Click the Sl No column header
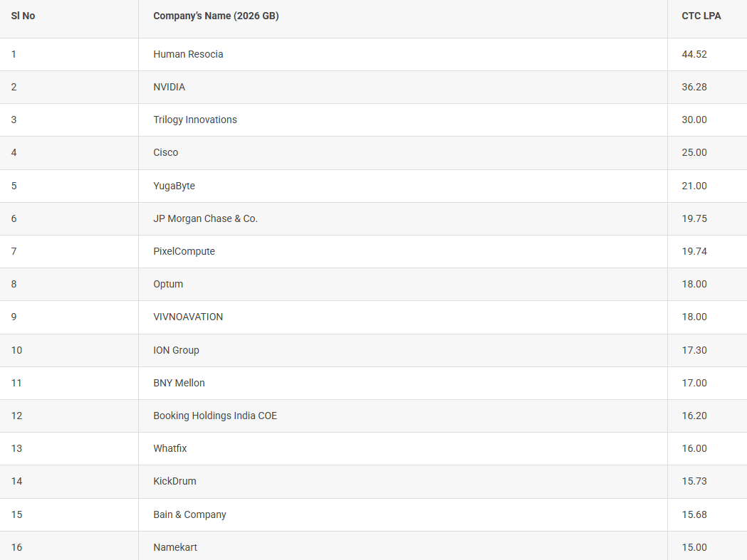Image resolution: width=747 pixels, height=560 pixels. tap(23, 16)
